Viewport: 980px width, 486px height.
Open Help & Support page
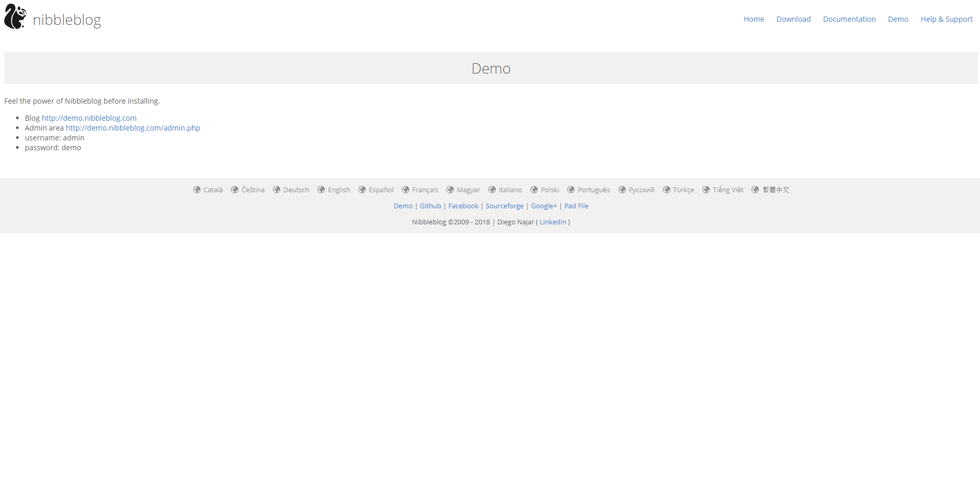click(x=946, y=19)
